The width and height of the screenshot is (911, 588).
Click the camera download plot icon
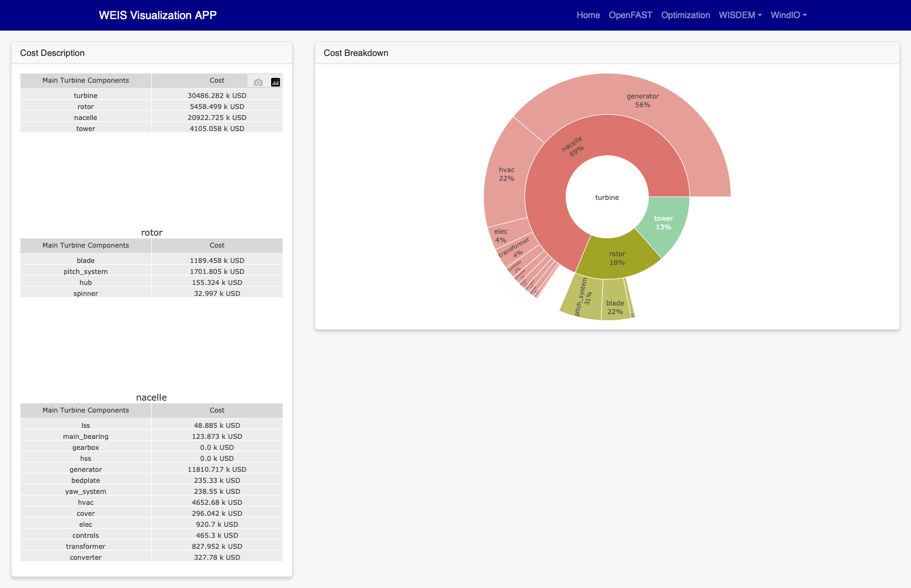(258, 82)
